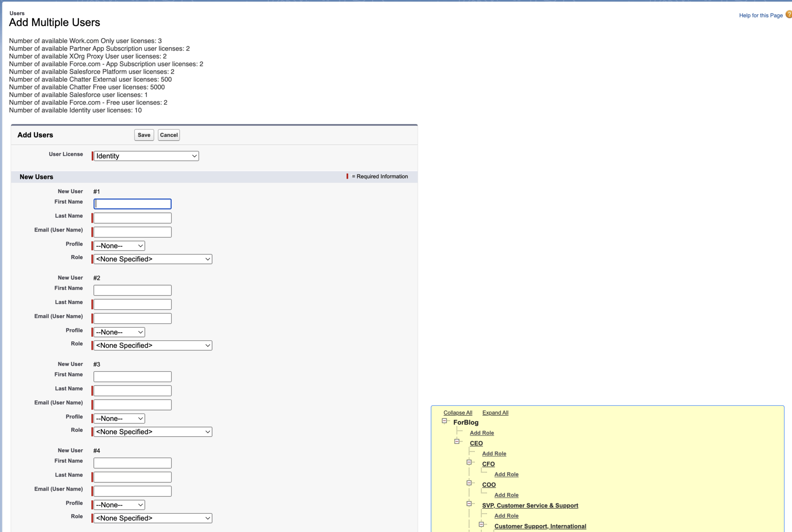Open the Customer Support, International role

click(540, 526)
